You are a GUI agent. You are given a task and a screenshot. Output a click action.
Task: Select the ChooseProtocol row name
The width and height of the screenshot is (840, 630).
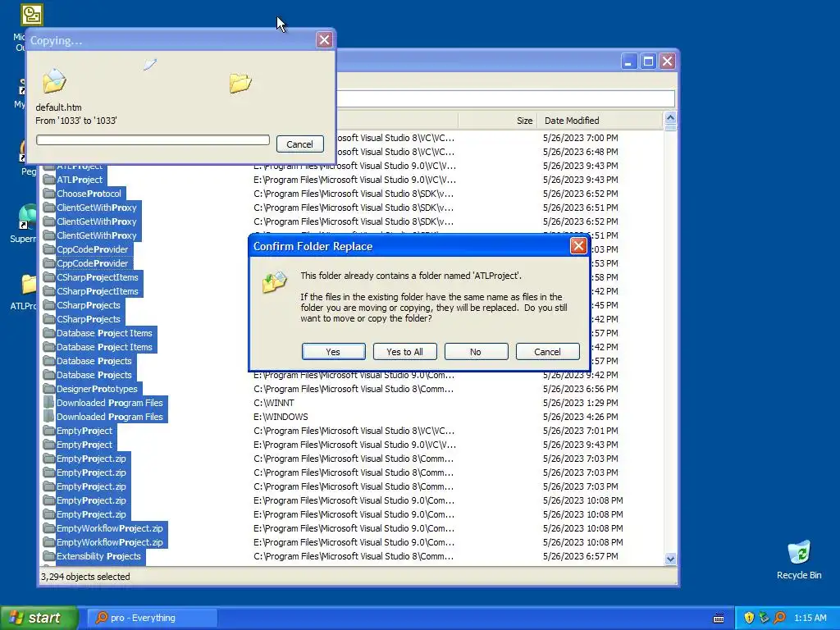(x=89, y=194)
